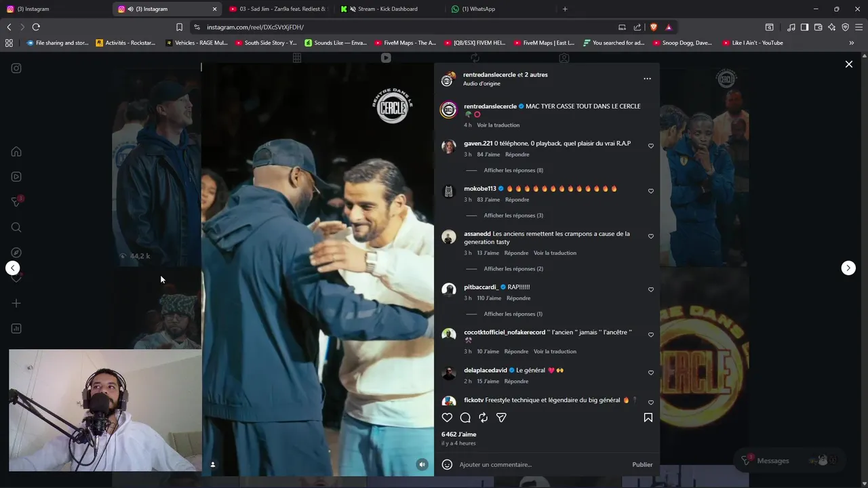The height and width of the screenshot is (488, 868).
Task: Open mokobe113's profile picture
Action: point(448,192)
